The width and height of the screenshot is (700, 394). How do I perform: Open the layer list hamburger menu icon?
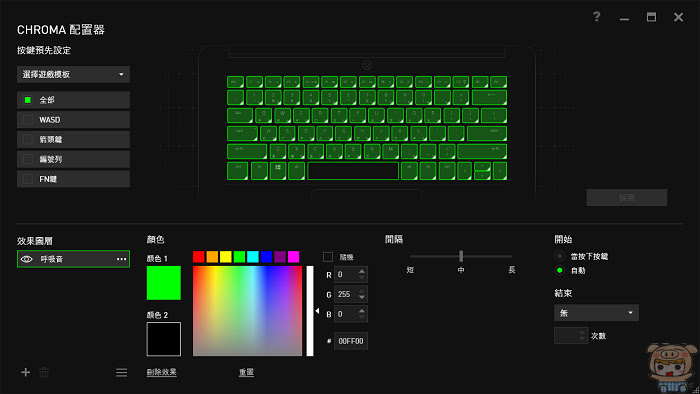(x=121, y=373)
